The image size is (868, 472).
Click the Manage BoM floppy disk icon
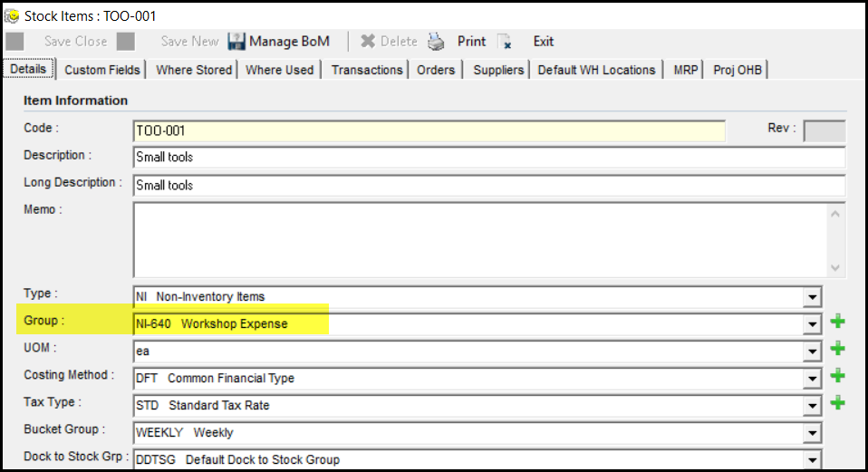point(236,42)
